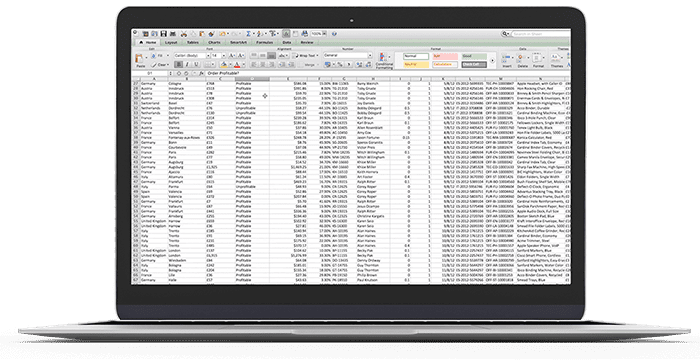Click the Insert cells button
This screenshot has width=700, height=360.
click(507, 60)
